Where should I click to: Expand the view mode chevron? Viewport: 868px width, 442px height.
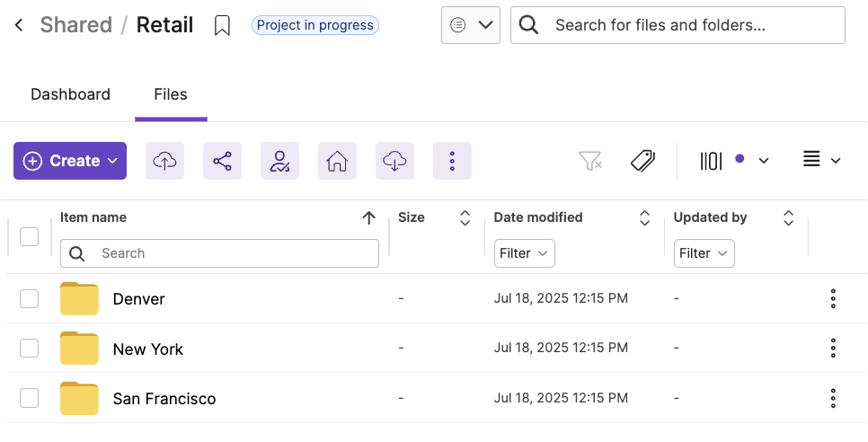point(836,161)
